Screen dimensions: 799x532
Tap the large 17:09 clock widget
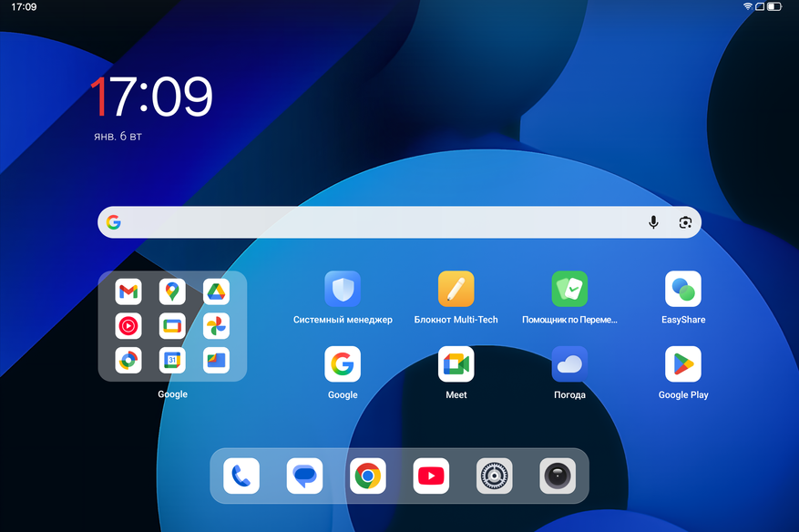[x=151, y=97]
